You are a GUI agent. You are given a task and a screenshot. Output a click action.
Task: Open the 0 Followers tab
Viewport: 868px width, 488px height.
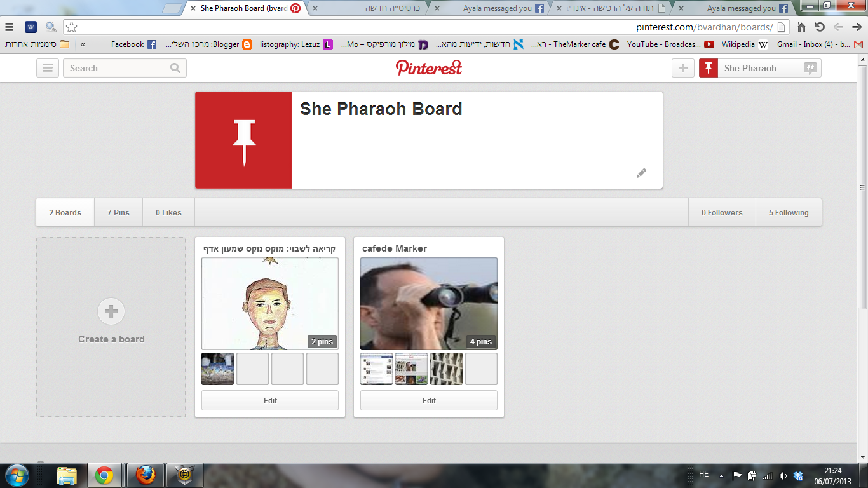(x=722, y=212)
